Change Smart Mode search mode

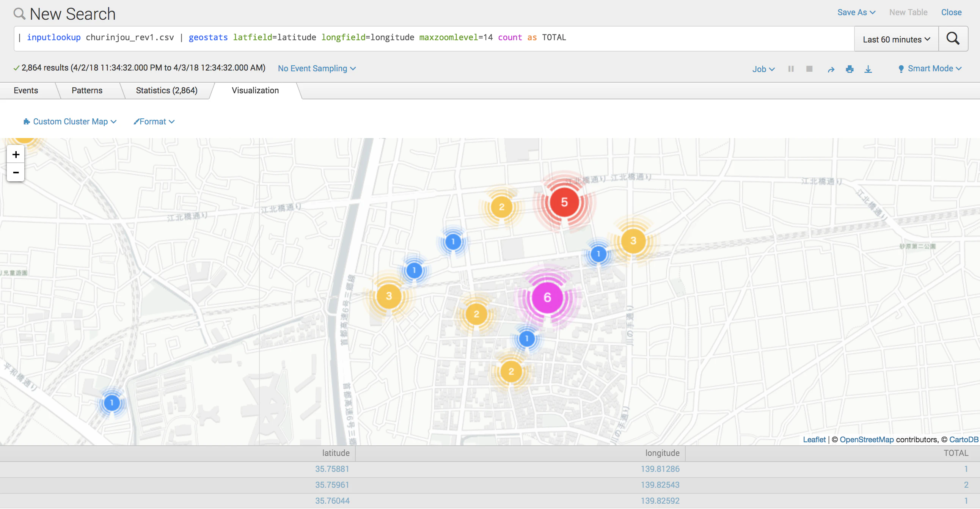click(930, 69)
